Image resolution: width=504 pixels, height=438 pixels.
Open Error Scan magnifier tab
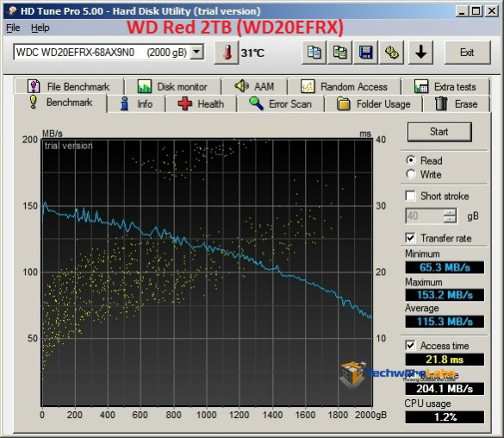pos(280,103)
